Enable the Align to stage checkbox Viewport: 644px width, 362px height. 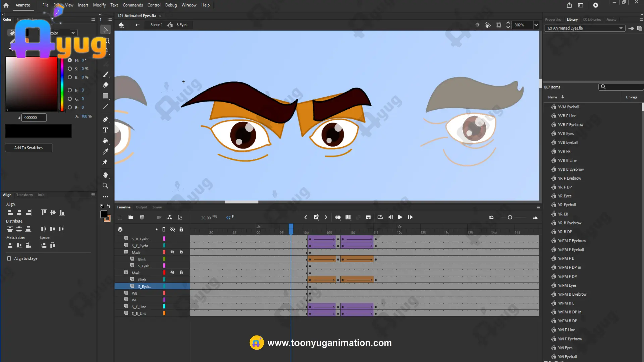9,258
